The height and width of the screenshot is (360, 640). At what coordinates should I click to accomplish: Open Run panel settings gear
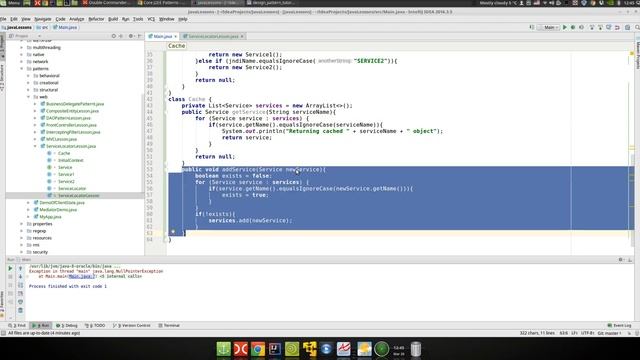[620, 260]
